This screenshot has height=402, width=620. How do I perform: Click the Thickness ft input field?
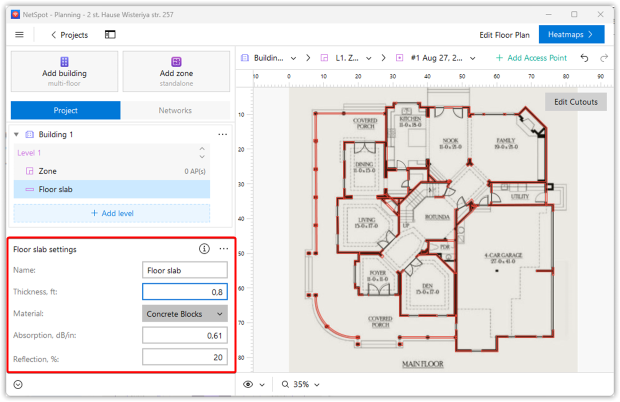[x=185, y=292]
